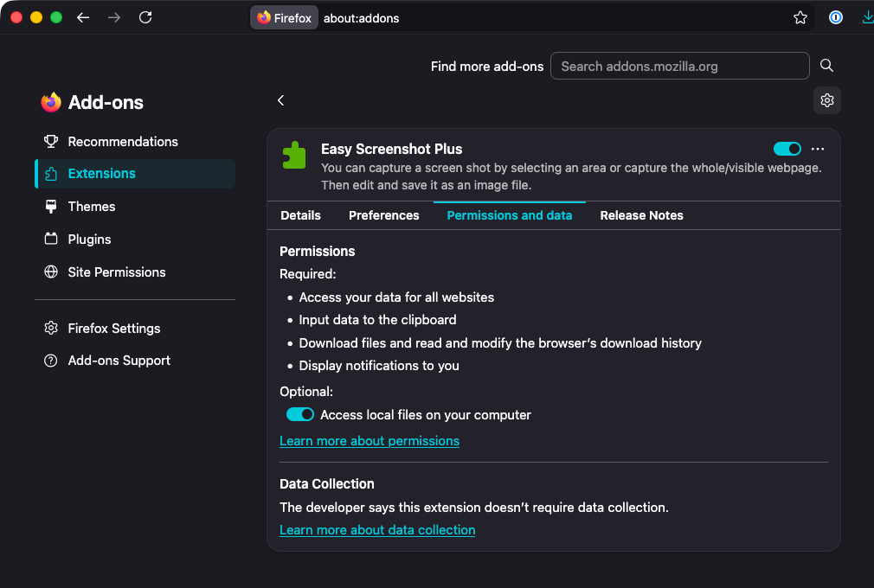The image size is (874, 588).
Task: Select the Permissions and data tab
Action: 510,215
